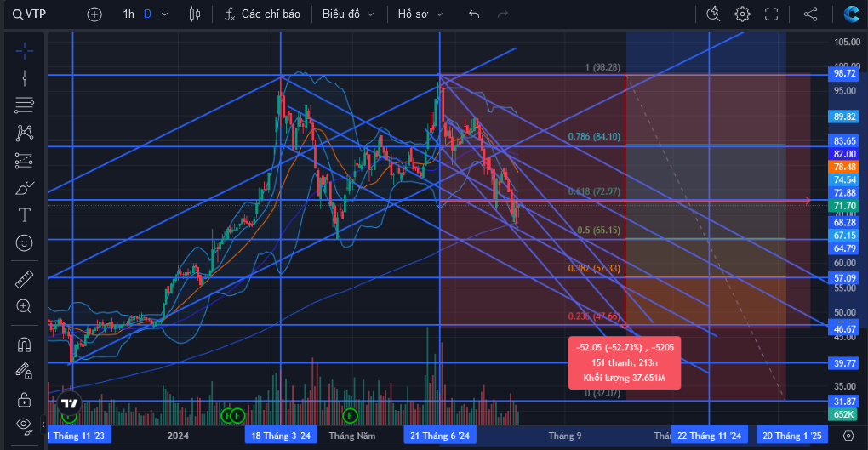This screenshot has width=868, height=450.
Task: Toggle magnet mode for drawings
Action: pos(24,345)
